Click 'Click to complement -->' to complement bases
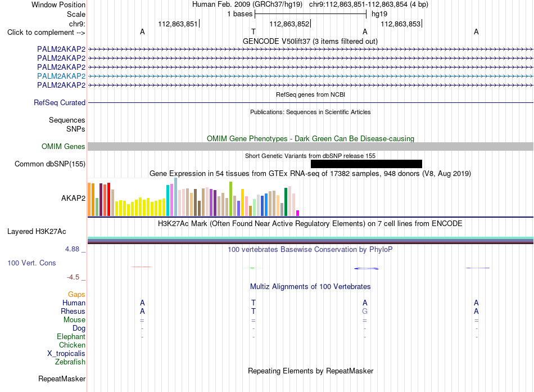 point(46,33)
